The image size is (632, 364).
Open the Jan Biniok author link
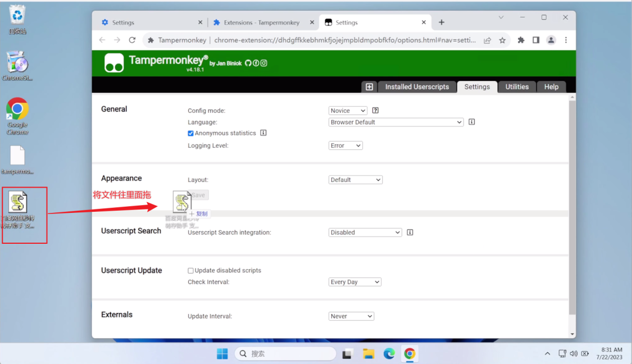[x=225, y=63]
